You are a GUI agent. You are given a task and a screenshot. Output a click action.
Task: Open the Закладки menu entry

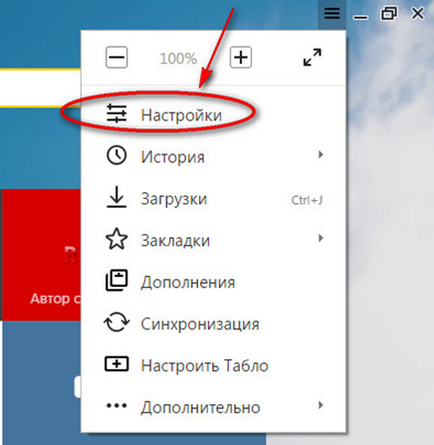[x=213, y=240]
